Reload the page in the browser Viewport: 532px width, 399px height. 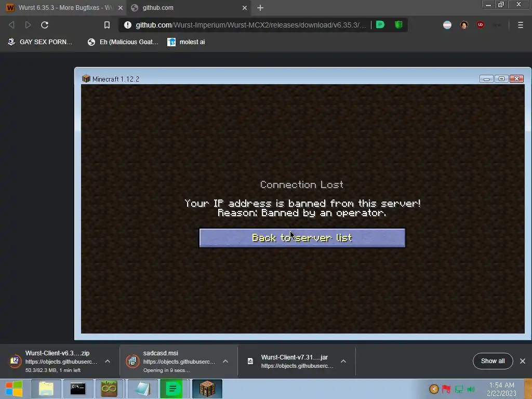click(45, 25)
